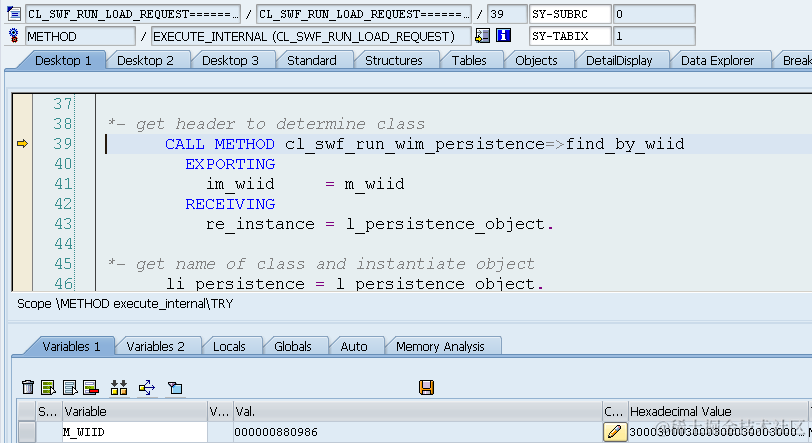
Task: Click the second CL_SWF_RUN_LOAD_REQUEST include field
Action: [x=364, y=14]
